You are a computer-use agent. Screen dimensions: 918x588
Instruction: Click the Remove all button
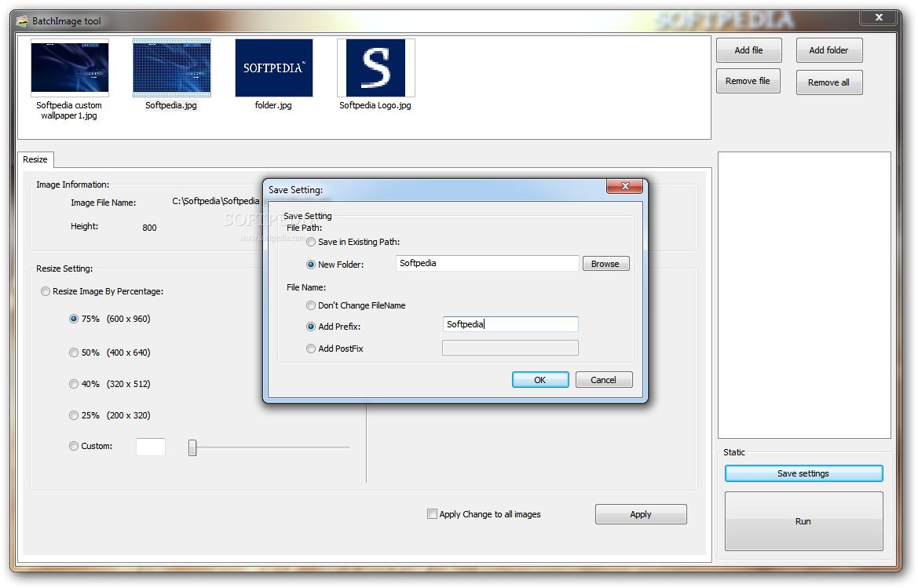(829, 82)
